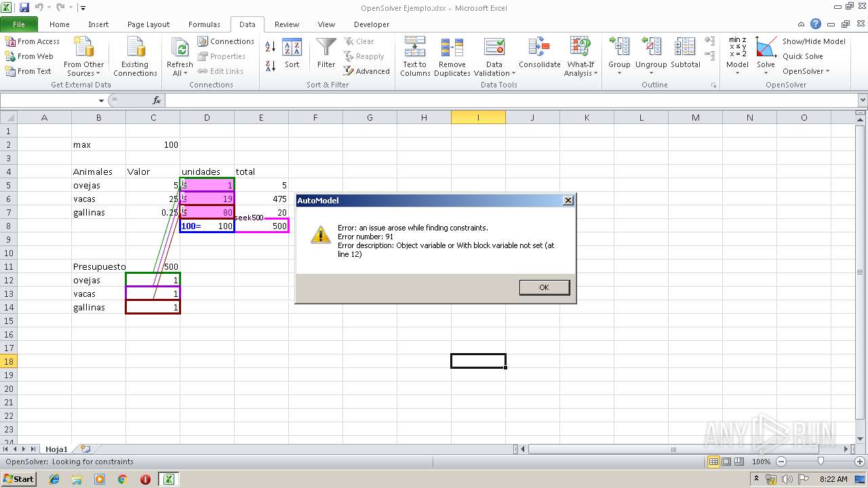The height and width of the screenshot is (488, 868).
Task: Click zoom out minus button
Action: point(781,462)
